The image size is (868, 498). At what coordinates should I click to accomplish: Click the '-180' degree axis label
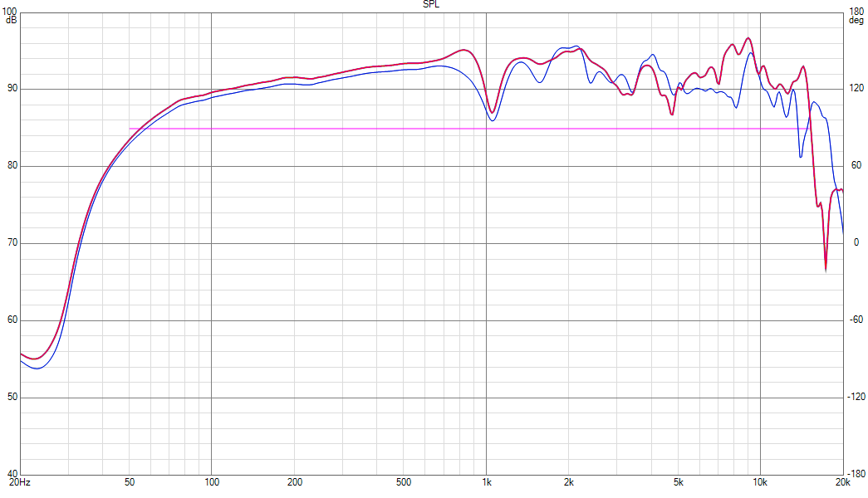click(856, 474)
